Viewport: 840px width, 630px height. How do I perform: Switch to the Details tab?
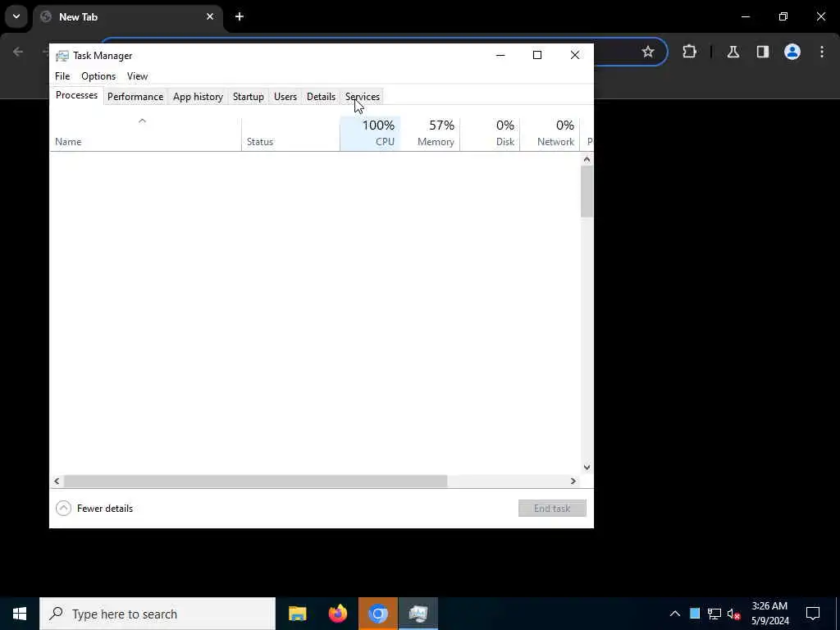pyautogui.click(x=321, y=97)
